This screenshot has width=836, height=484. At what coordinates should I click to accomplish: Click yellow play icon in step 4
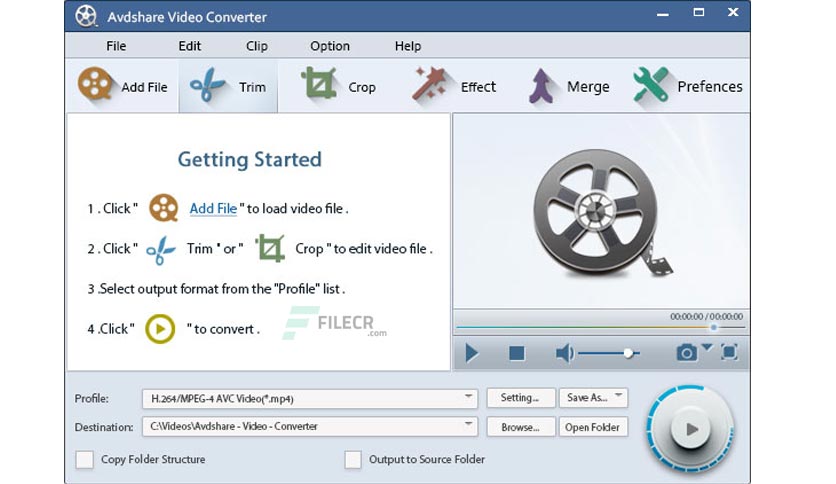160,329
